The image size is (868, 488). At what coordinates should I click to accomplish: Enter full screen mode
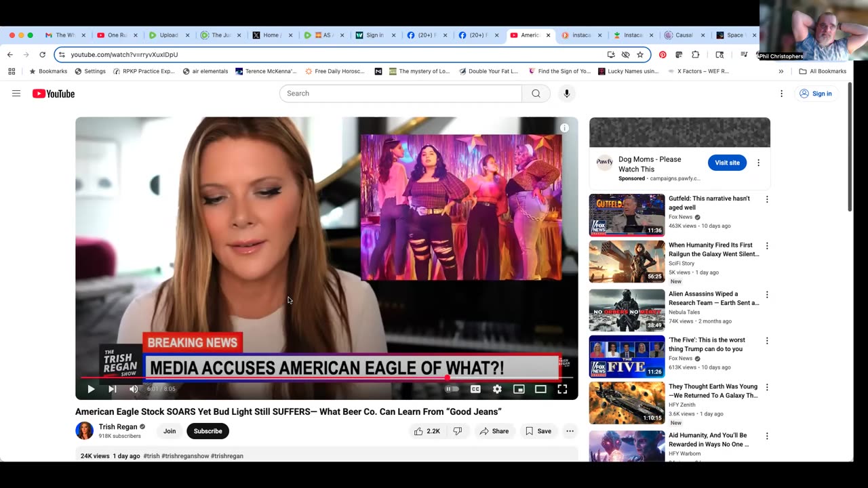click(562, 389)
